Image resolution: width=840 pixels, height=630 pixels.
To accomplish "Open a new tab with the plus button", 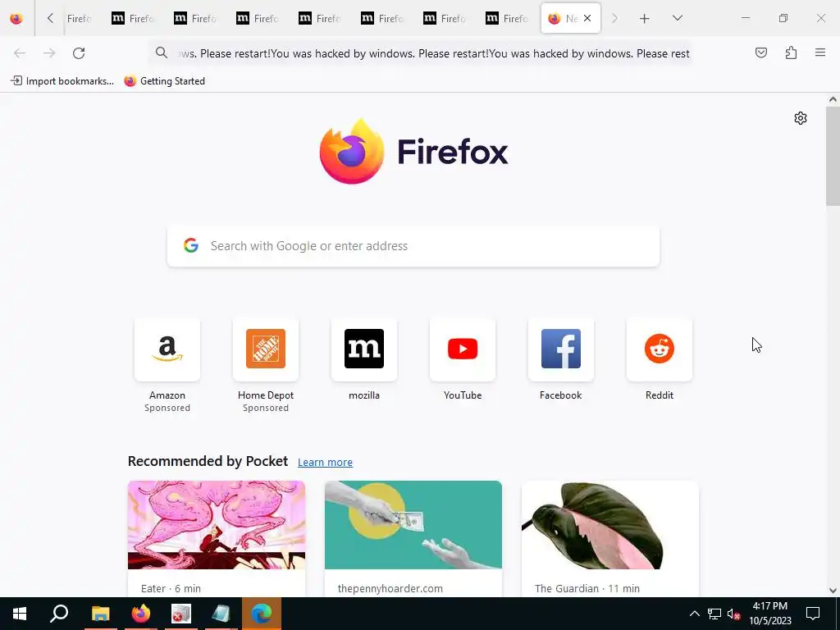I will point(645,19).
